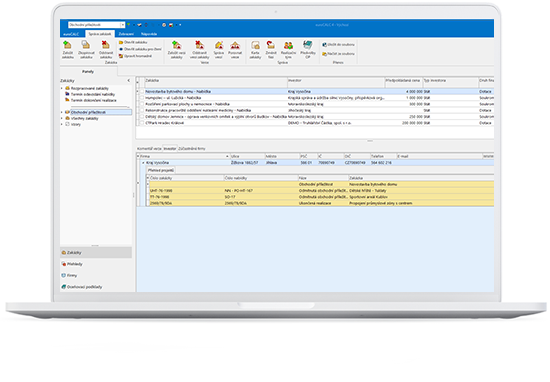The image size is (550, 382).
Task: Click the Založit zakázku ribbon icon
Action: click(x=67, y=49)
